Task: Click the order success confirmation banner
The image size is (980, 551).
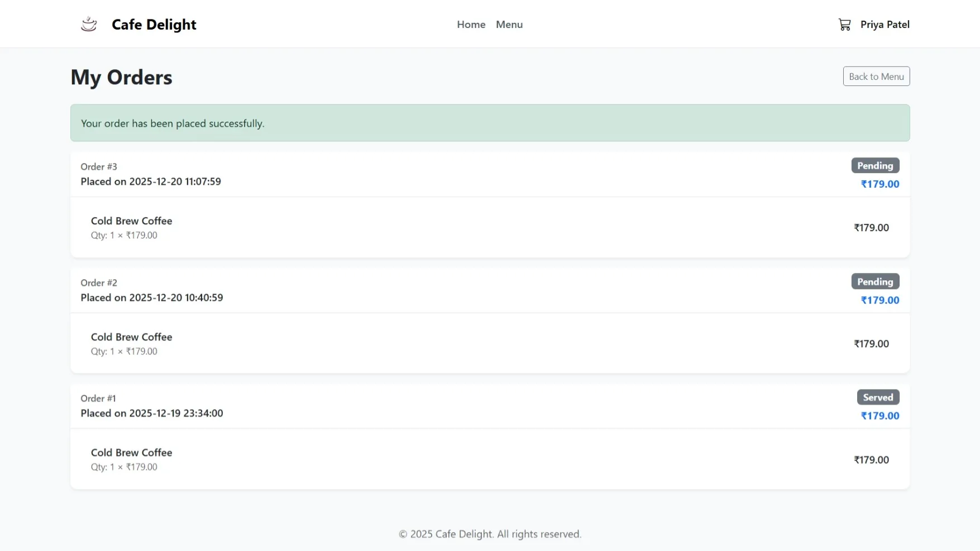Action: coord(490,123)
